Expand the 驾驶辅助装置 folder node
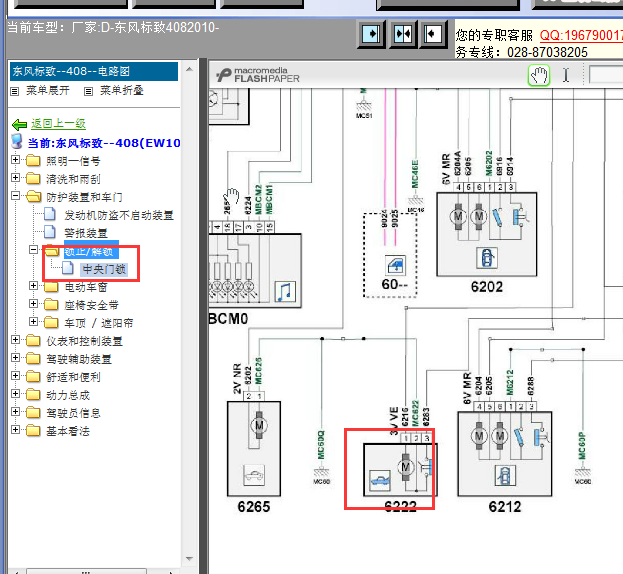This screenshot has width=623, height=574. (x=15, y=358)
